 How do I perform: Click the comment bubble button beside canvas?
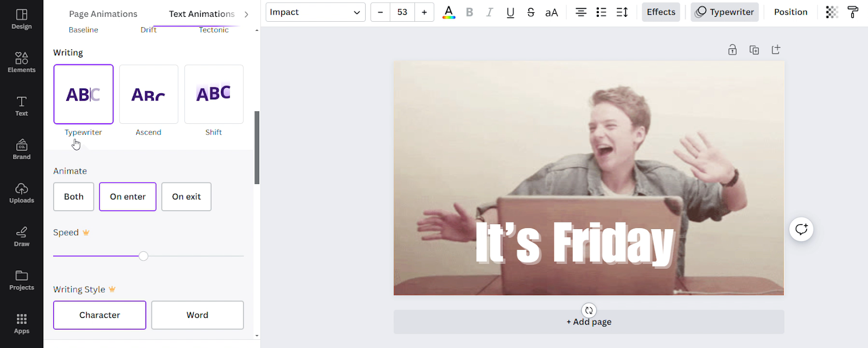[801, 229]
